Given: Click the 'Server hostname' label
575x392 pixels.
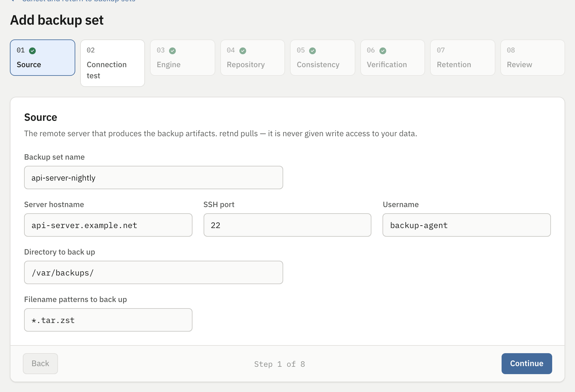Looking at the screenshot, I should 54,205.
